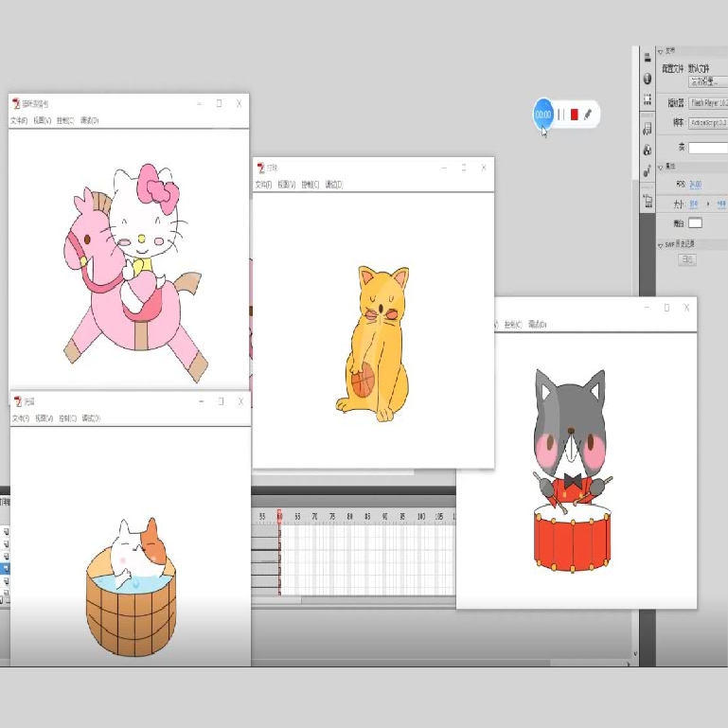Open 视图(V) menu in bathing cat window
Viewport: 728px width, 728px height.
[x=44, y=418]
